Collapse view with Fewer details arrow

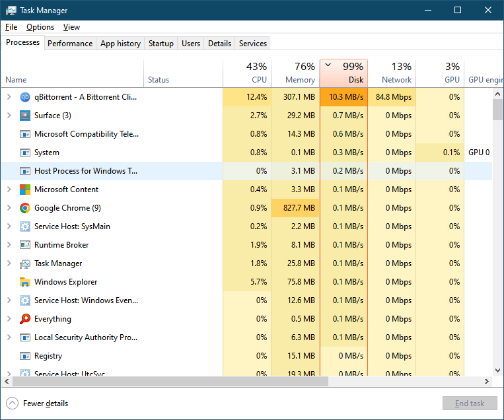click(x=13, y=403)
